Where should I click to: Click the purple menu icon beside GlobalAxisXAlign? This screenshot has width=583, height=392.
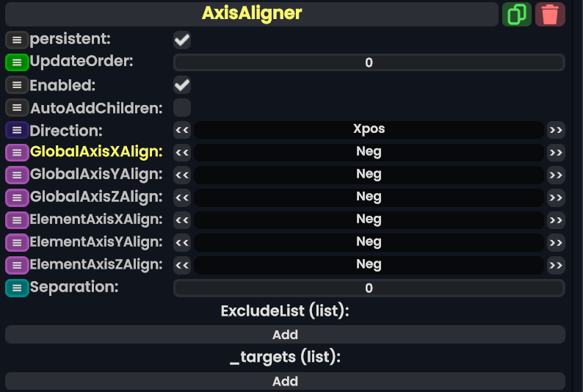tap(16, 153)
